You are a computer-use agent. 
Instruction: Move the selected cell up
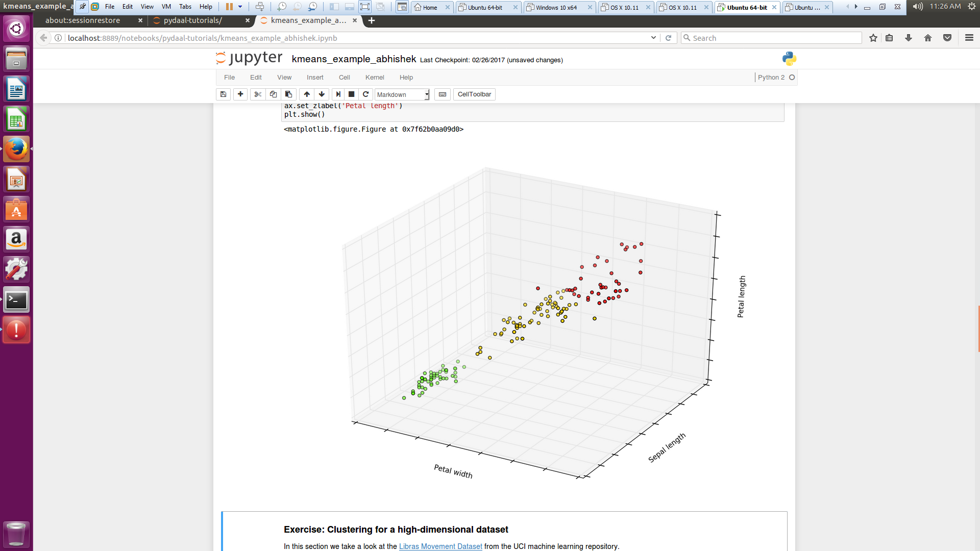click(x=307, y=94)
